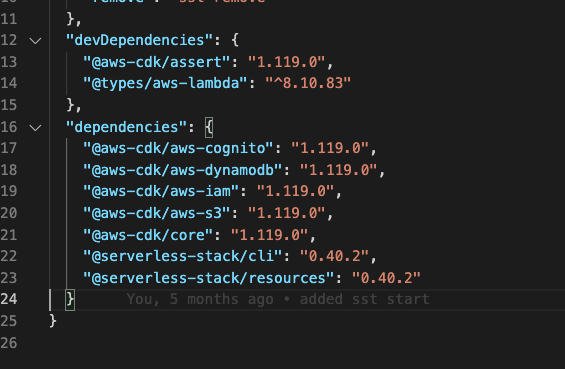Click the git blame "added sst start" annotation
Image resolution: width=565 pixels, height=369 pixels.
(x=364, y=299)
